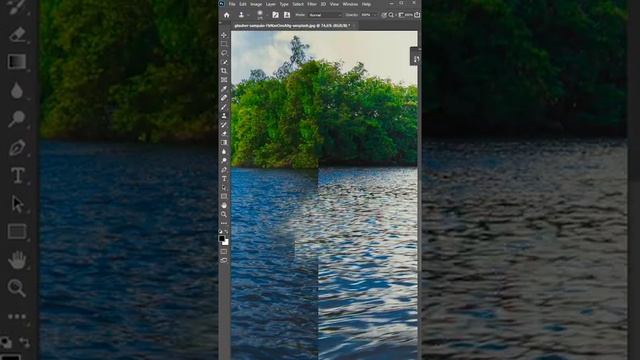Image resolution: width=640 pixels, height=360 pixels.
Task: Open the Layer menu
Action: click(x=271, y=4)
